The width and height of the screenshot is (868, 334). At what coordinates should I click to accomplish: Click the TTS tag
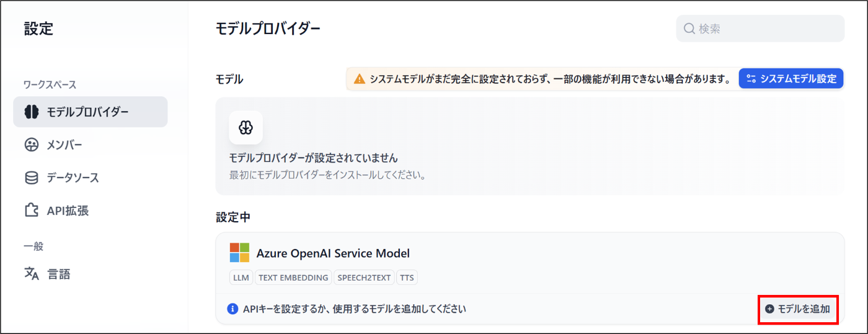pyautogui.click(x=407, y=278)
